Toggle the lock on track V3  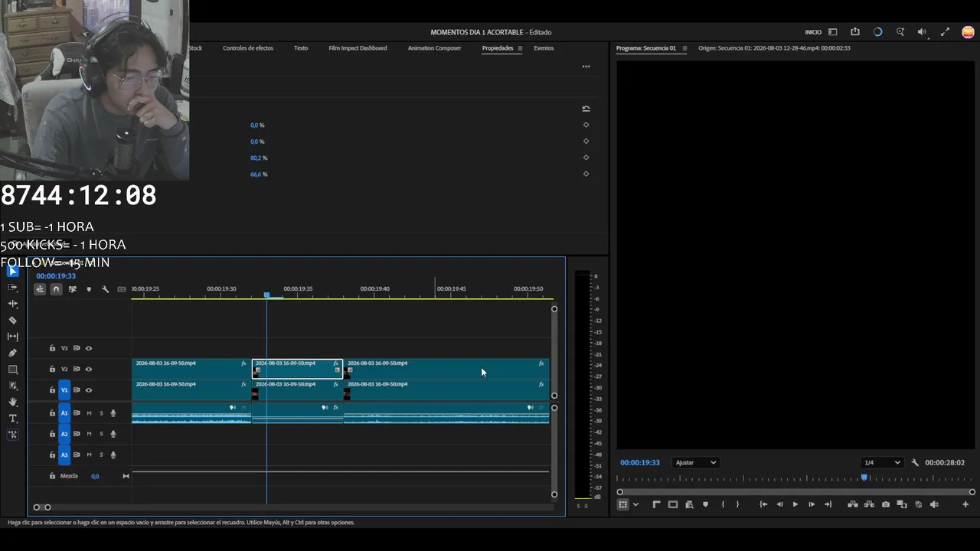point(52,348)
